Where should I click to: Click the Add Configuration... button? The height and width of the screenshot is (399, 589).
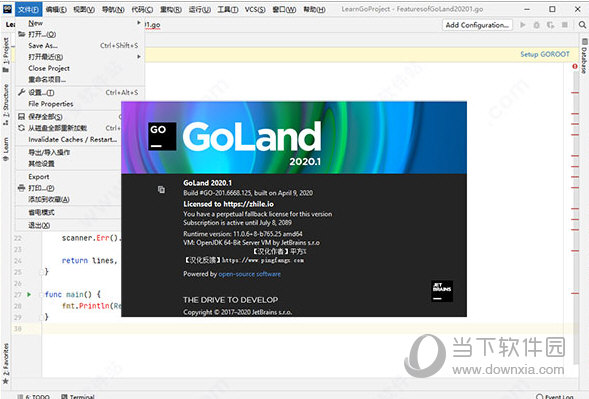tap(477, 25)
